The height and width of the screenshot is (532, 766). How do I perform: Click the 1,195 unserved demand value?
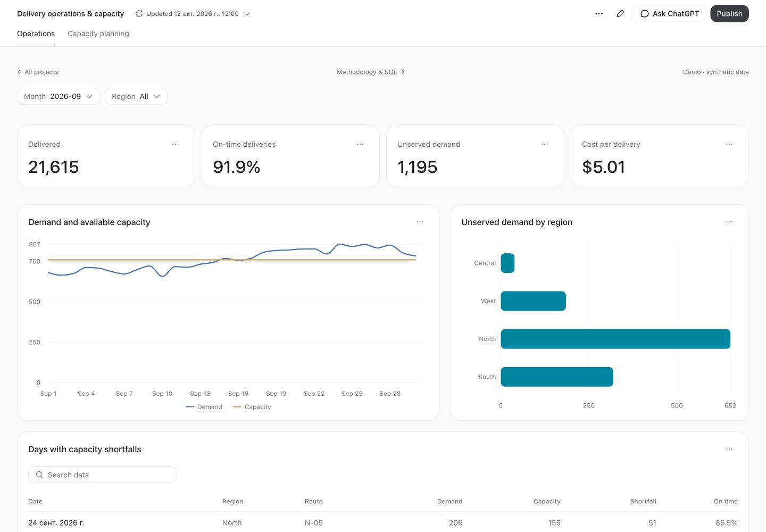418,167
